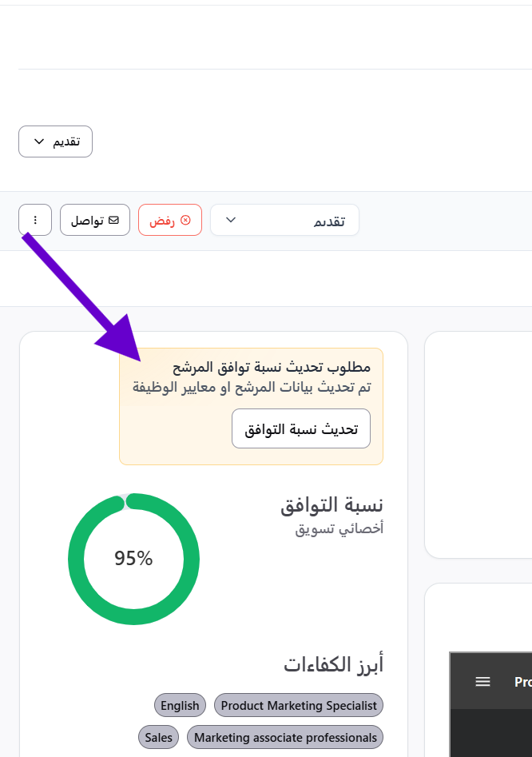Click the envelope icon on تواصل button
532x757 pixels.
pos(113,220)
